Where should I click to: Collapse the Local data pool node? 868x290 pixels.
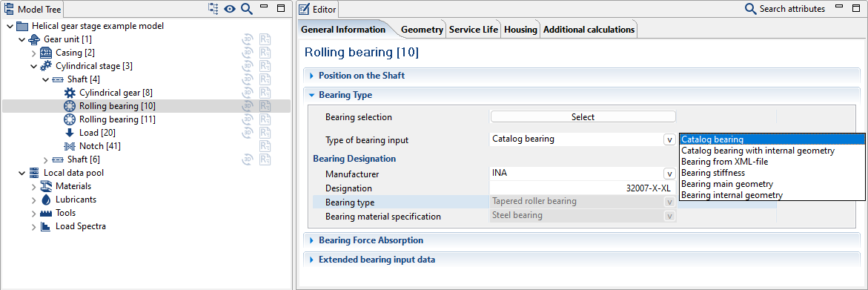[21, 174]
